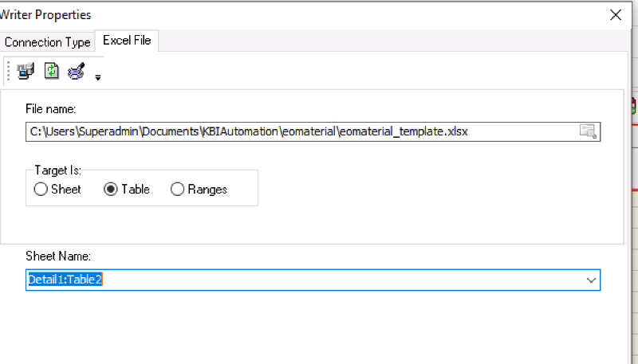Click the browse file icon in File name
The width and height of the screenshot is (638, 364).
coord(588,131)
